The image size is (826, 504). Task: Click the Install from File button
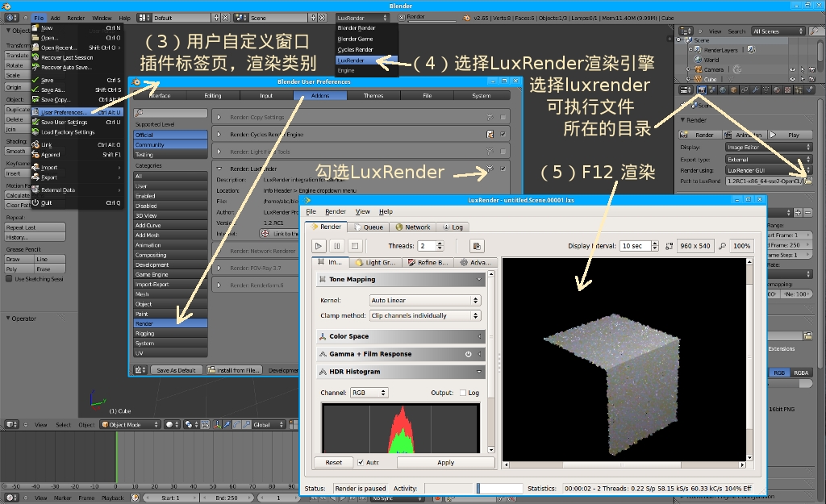click(233, 370)
